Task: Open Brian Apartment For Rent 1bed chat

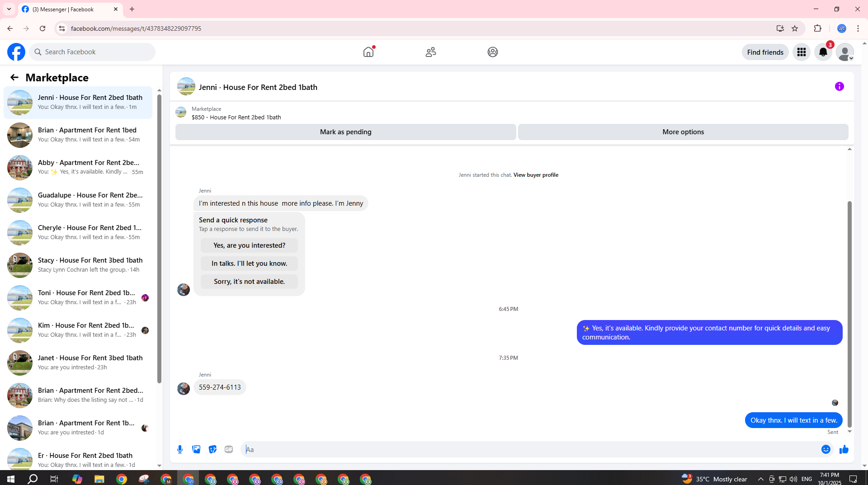Action: pos(78,135)
